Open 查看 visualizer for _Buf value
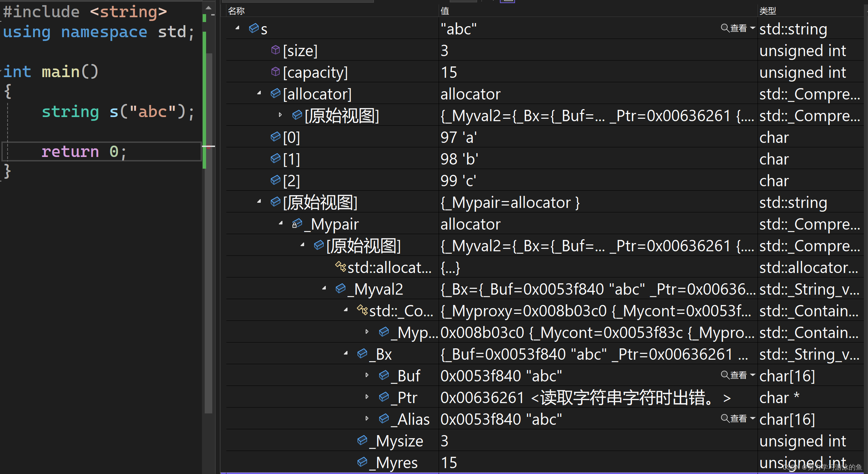 734,375
